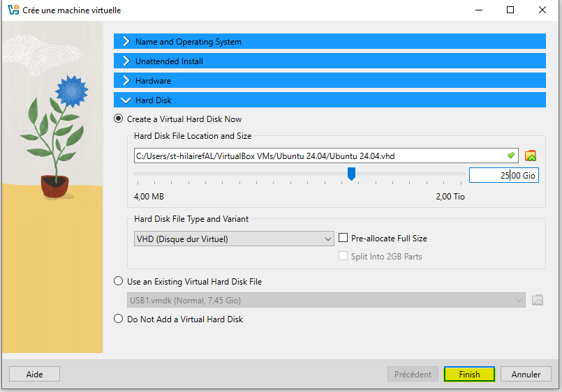This screenshot has height=392, width=562.
Task: Click the hard disk file path field
Action: click(318, 156)
